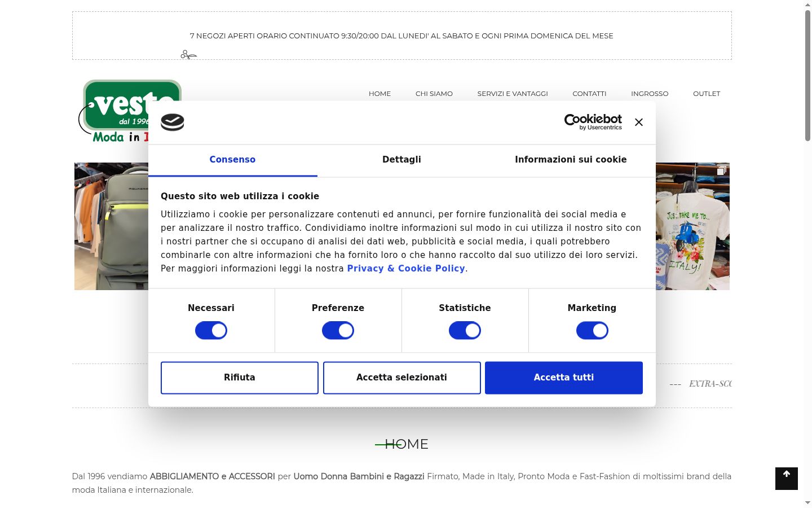Open CONTATTI menu item

(589, 94)
